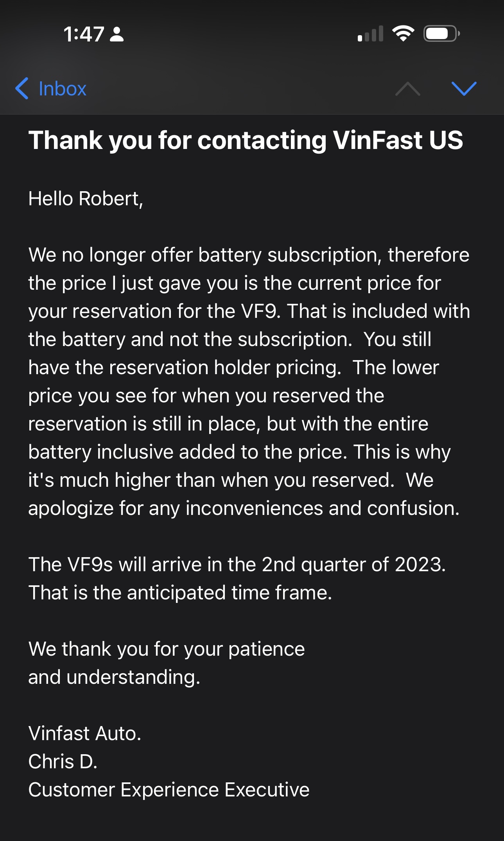This screenshot has width=504, height=841.
Task: Tap the 'Hello Robert,' greeting line
Action: 86,199
